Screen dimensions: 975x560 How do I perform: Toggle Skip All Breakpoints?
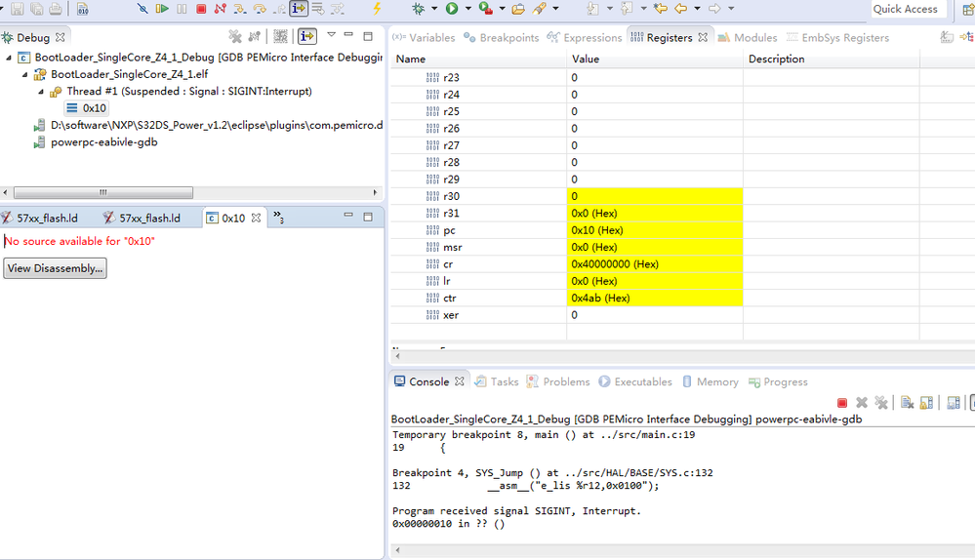tap(142, 9)
